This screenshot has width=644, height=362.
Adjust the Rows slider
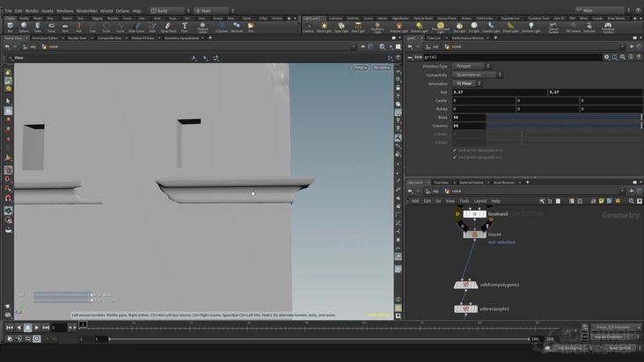click(563, 117)
